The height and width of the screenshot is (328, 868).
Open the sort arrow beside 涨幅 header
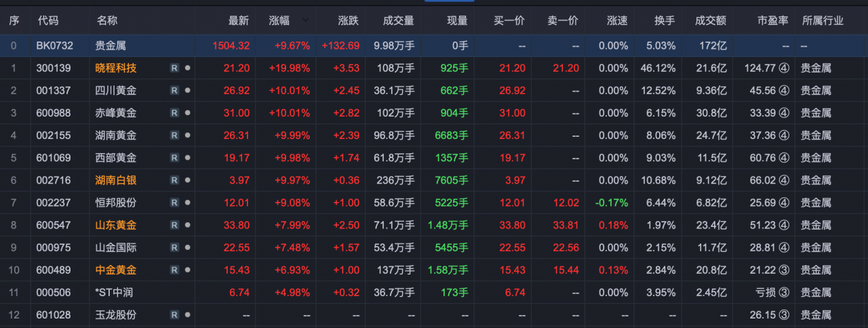[x=305, y=21]
